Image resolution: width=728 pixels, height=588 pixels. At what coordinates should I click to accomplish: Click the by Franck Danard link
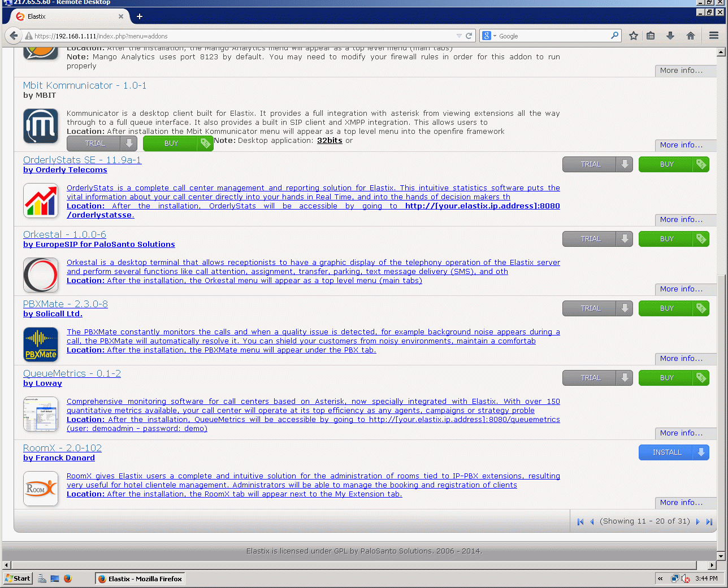[x=59, y=458]
